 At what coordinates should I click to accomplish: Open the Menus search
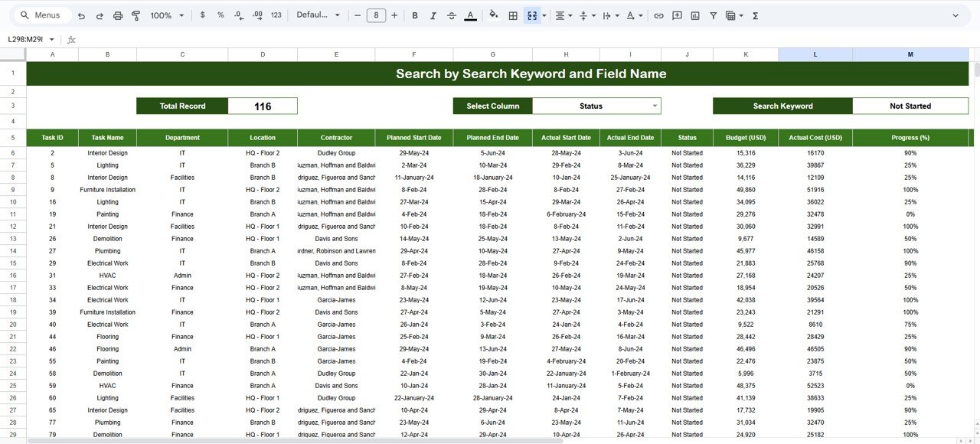click(40, 15)
